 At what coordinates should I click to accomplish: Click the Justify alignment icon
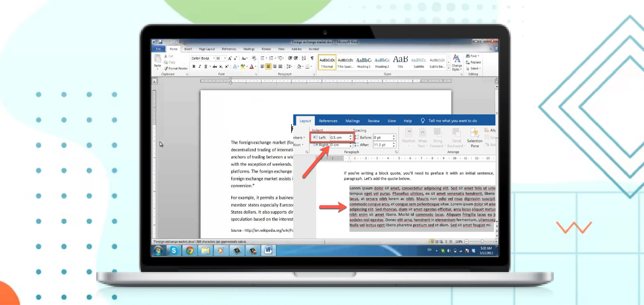(280, 67)
